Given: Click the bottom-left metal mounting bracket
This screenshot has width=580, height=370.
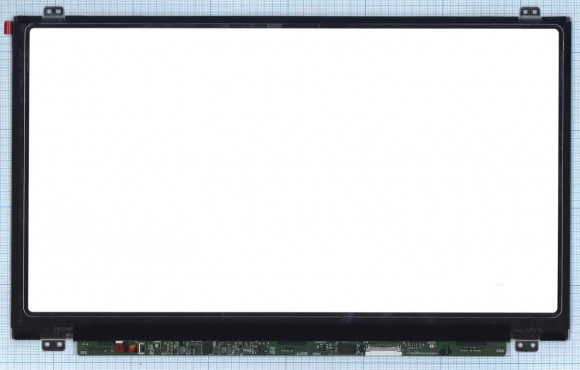Looking at the screenshot, I should [53, 345].
